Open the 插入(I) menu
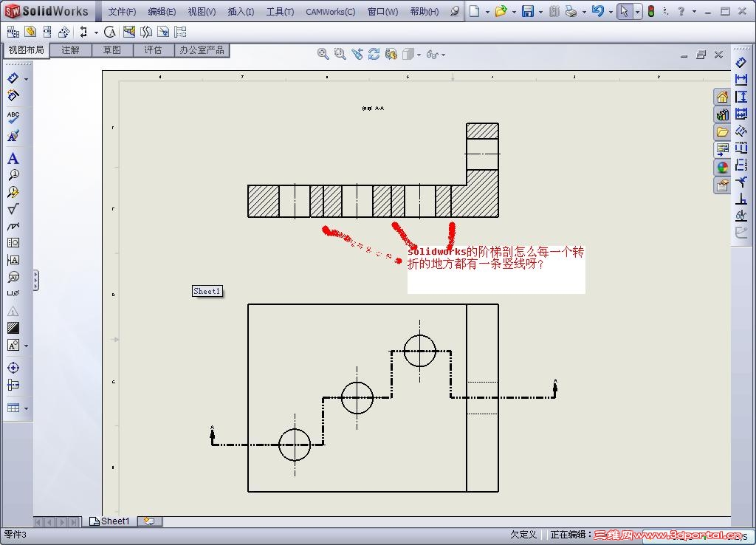756x545 pixels. [x=241, y=12]
